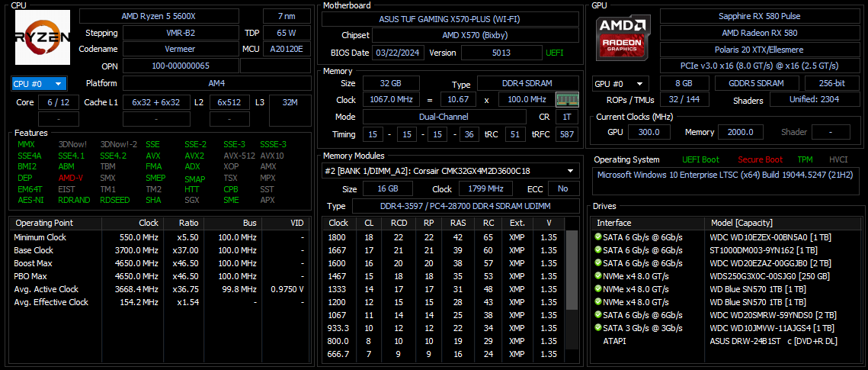Click status icon for WDC WD10JMVW drive
The image size is (868, 370).
(x=598, y=328)
